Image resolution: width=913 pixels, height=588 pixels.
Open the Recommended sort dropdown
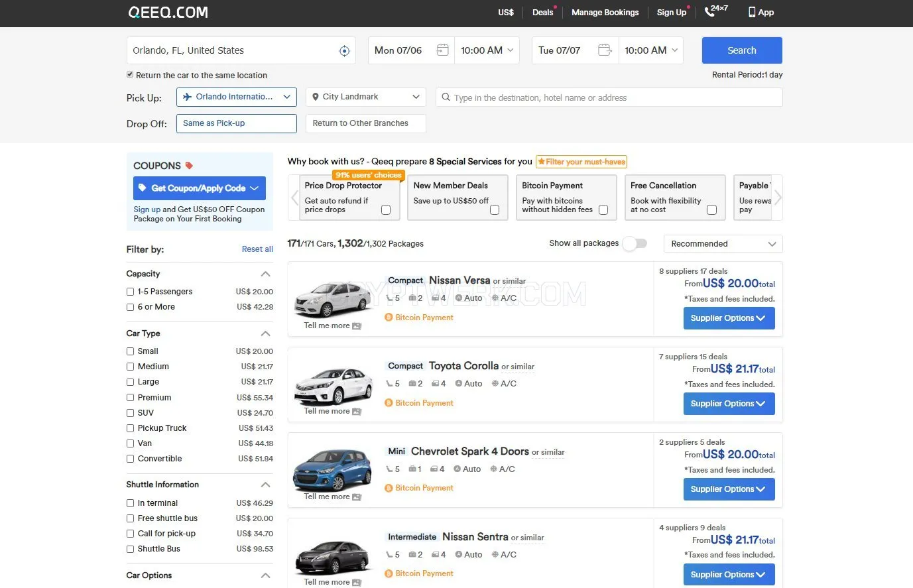click(x=723, y=244)
